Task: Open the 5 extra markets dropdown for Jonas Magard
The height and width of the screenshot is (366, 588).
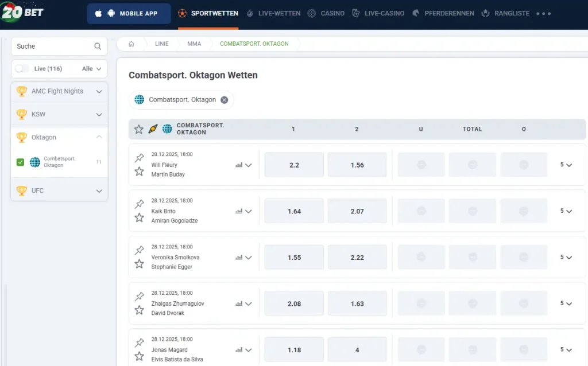Action: point(566,349)
